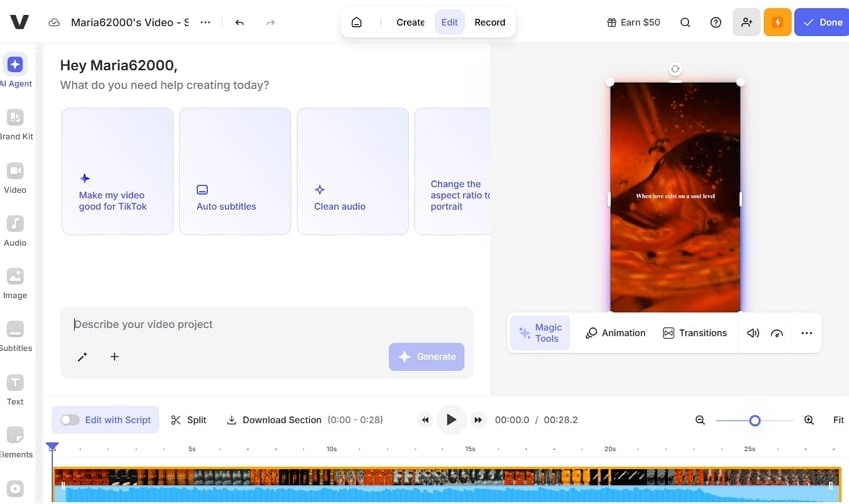This screenshot has width=849, height=504.
Task: Play the video
Action: point(451,420)
